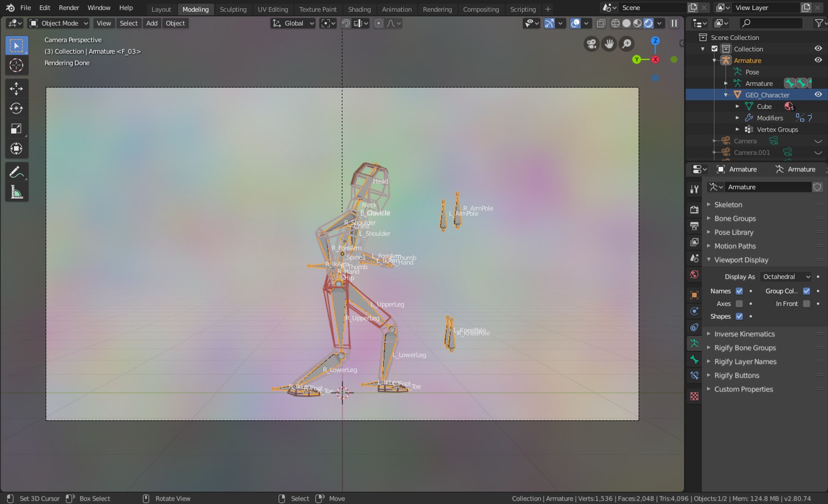
Task: Uncheck the Collection exclude checkbox in outliner
Action: (715, 49)
